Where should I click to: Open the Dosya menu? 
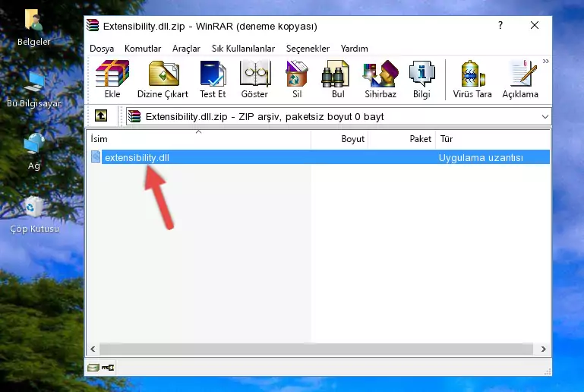102,49
